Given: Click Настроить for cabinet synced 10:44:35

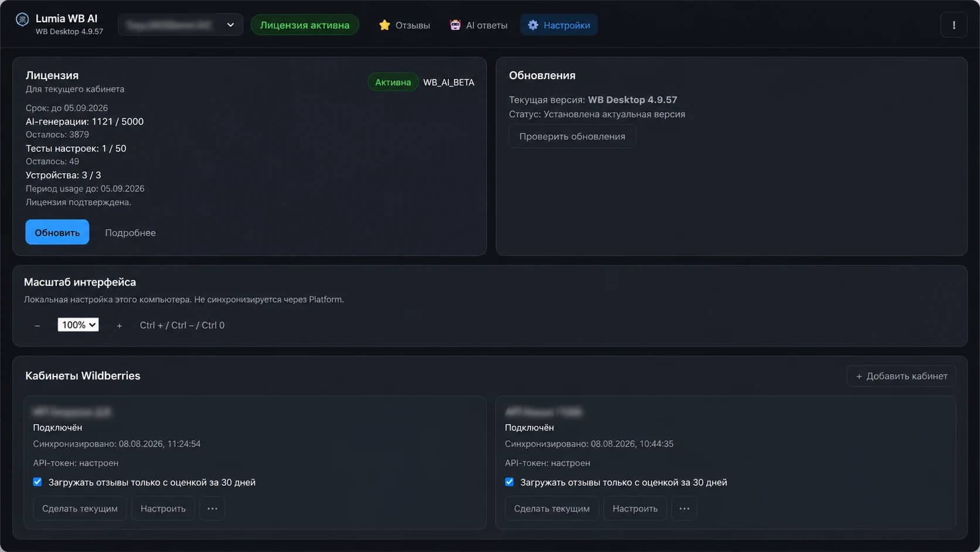Looking at the screenshot, I should click(635, 509).
